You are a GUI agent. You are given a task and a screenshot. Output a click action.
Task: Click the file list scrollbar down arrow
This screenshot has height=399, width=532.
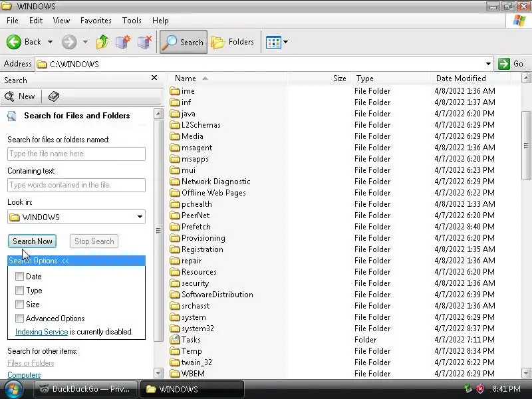[x=526, y=373]
